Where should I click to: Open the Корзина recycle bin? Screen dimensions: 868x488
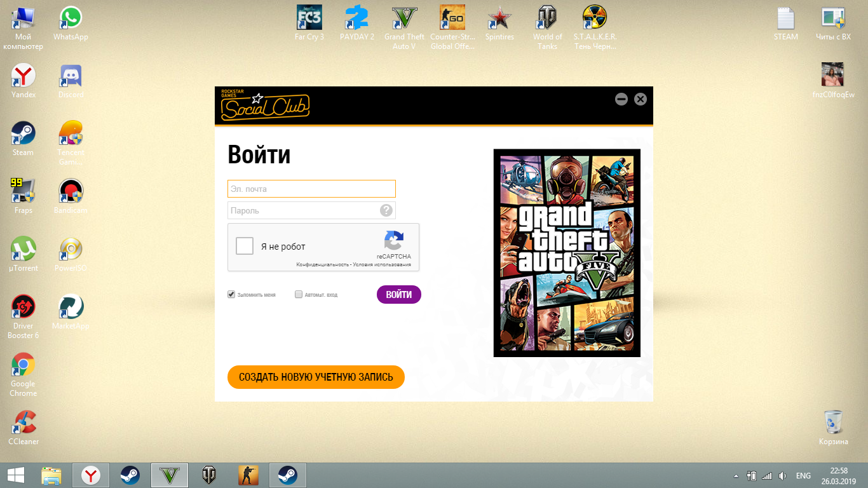[x=833, y=428]
